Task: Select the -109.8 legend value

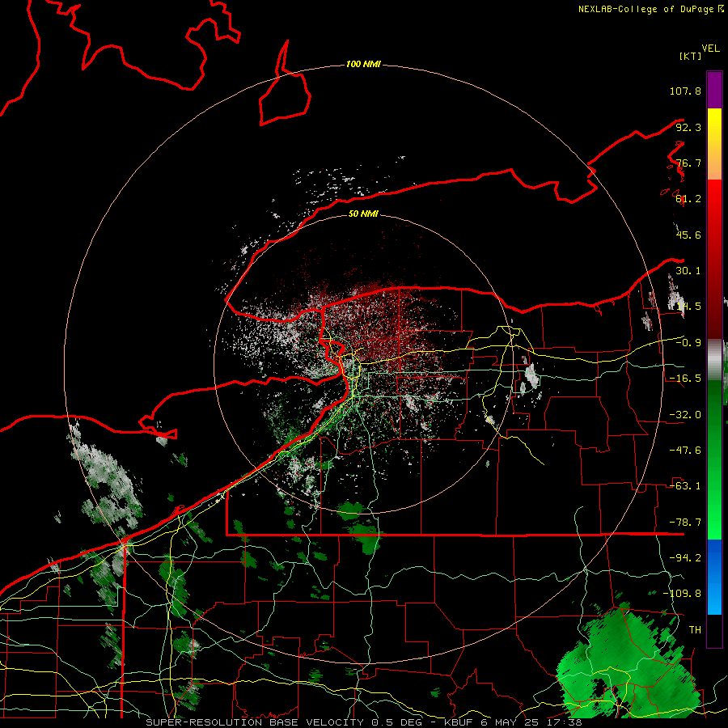Action: pos(682,594)
